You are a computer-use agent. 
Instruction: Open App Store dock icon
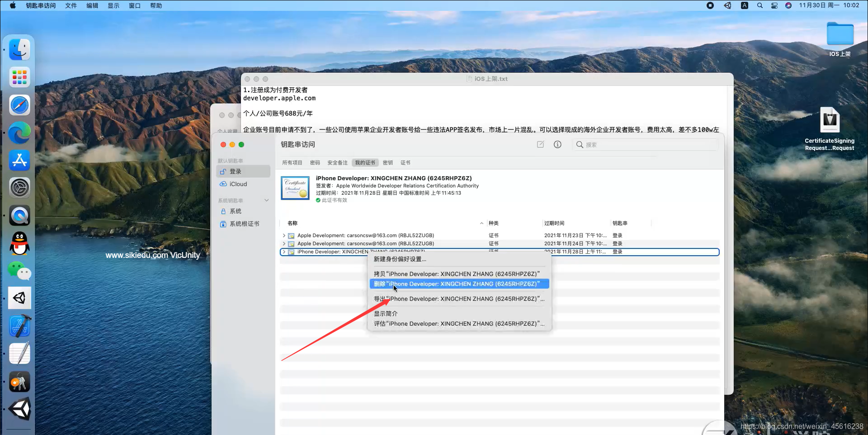pyautogui.click(x=19, y=160)
